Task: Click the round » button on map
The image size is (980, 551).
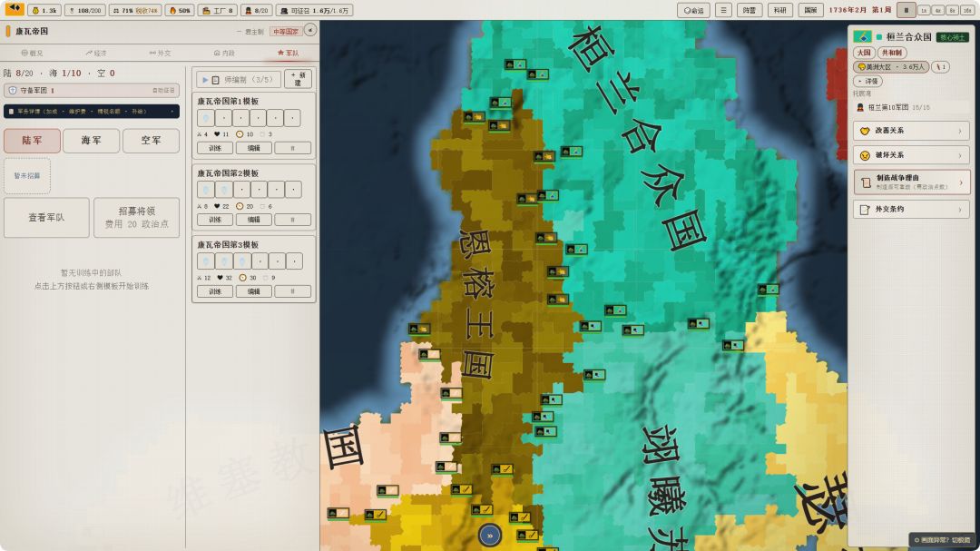Action: click(x=490, y=536)
